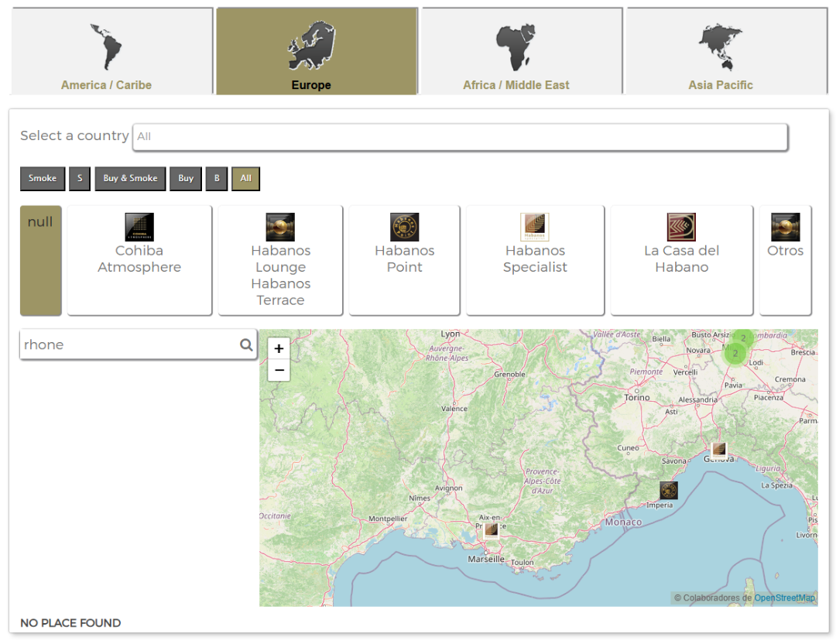Select the Cohiba Atmosphere category card
This screenshot has height=644, width=836.
(139, 260)
